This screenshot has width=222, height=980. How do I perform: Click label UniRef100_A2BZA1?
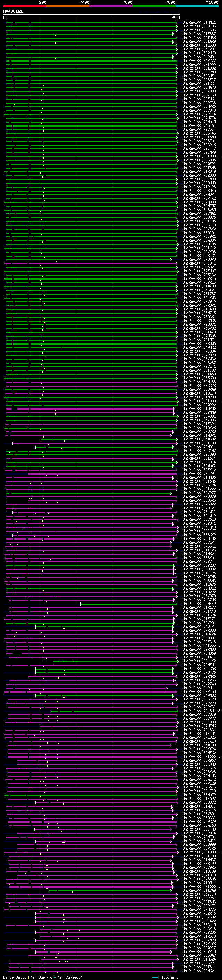(x=199, y=141)
